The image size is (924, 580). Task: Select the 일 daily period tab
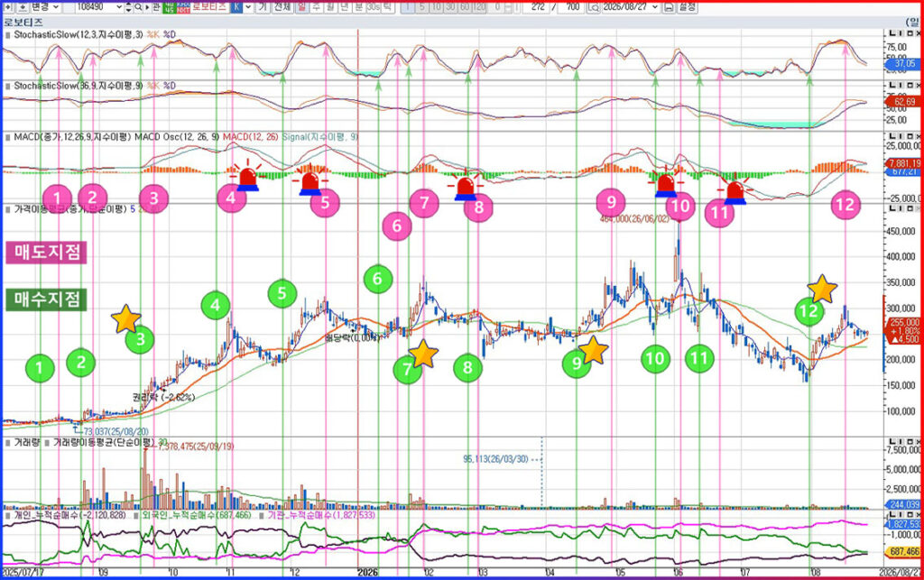301,7
